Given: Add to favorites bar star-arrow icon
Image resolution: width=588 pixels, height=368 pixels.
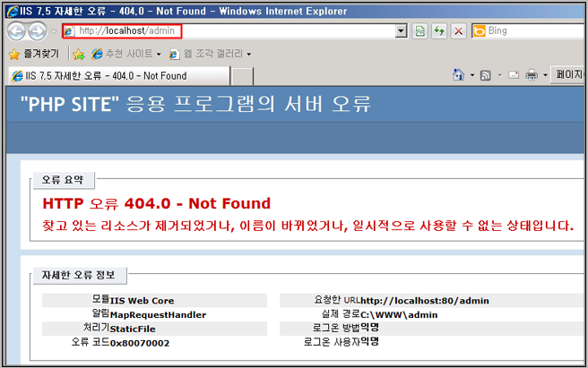Looking at the screenshot, I should (79, 55).
